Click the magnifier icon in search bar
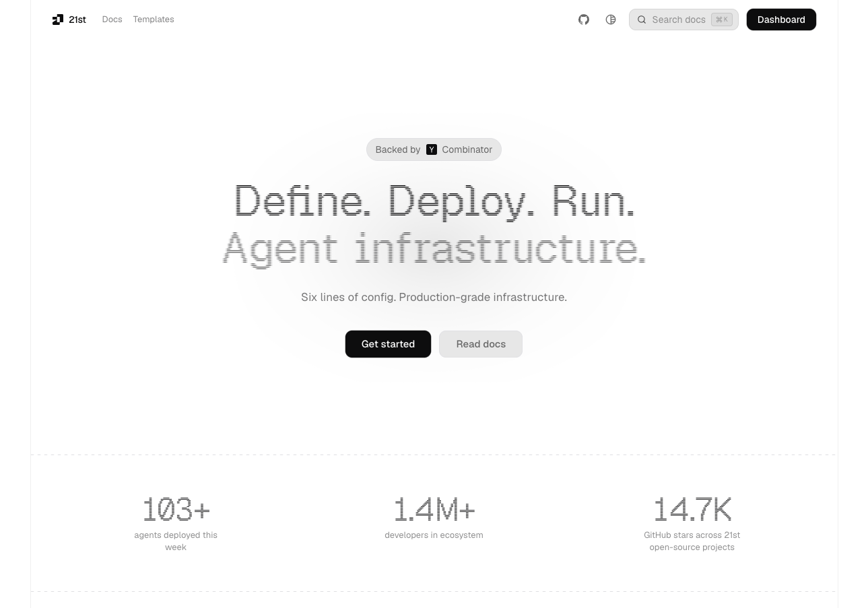Viewport: 868px width, 608px height. pos(642,20)
